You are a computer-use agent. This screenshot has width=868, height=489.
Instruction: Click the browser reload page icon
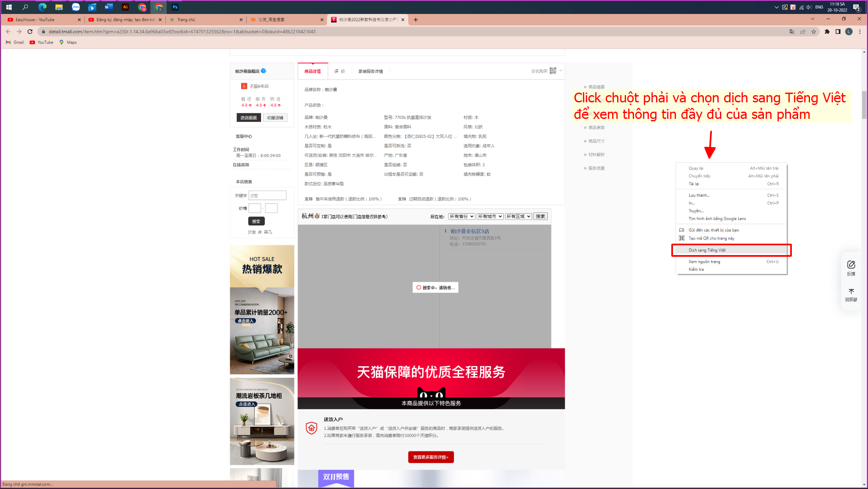click(30, 32)
